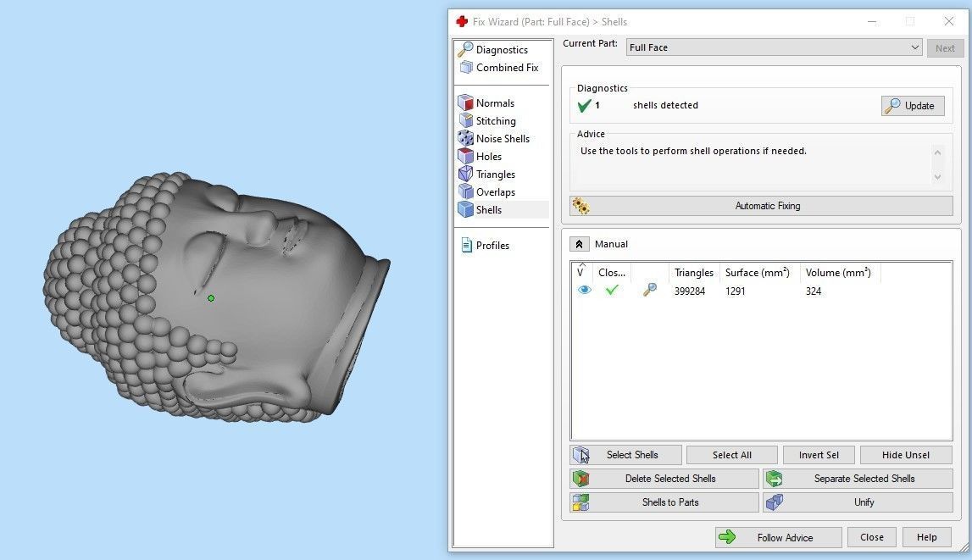Close the Fix Wizard window
The image size is (972, 560).
point(949,21)
